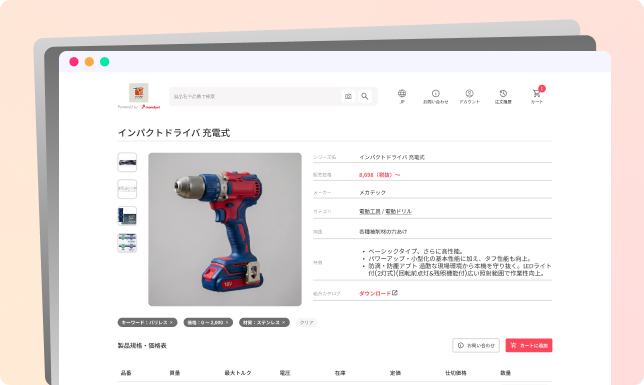Click the 仕切価格 table column header
Image resolution: width=644 pixels, height=385 pixels.
tap(456, 373)
